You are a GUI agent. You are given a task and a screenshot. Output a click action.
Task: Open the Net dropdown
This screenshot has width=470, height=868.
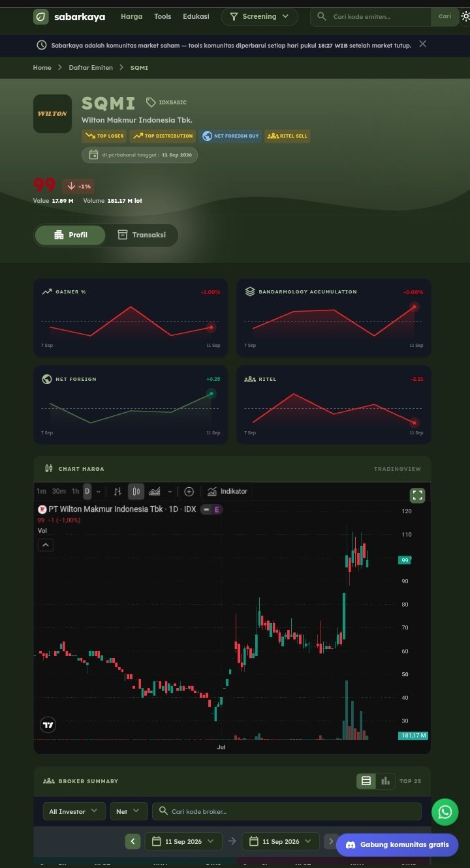(129, 811)
